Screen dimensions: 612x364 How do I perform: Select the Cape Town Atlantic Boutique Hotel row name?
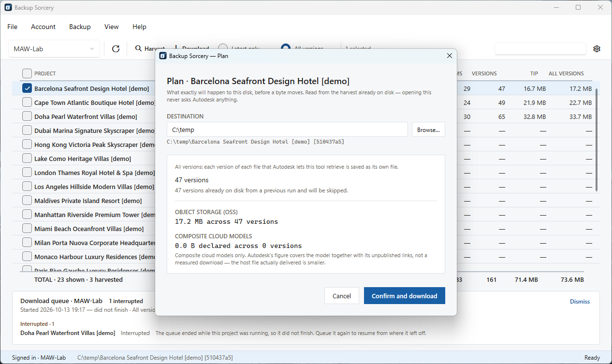click(95, 103)
